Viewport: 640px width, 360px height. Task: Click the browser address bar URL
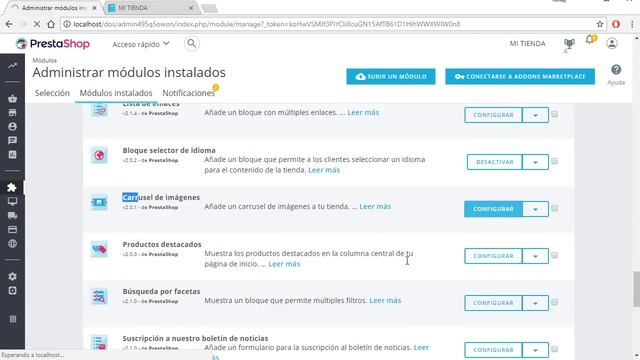(267, 24)
